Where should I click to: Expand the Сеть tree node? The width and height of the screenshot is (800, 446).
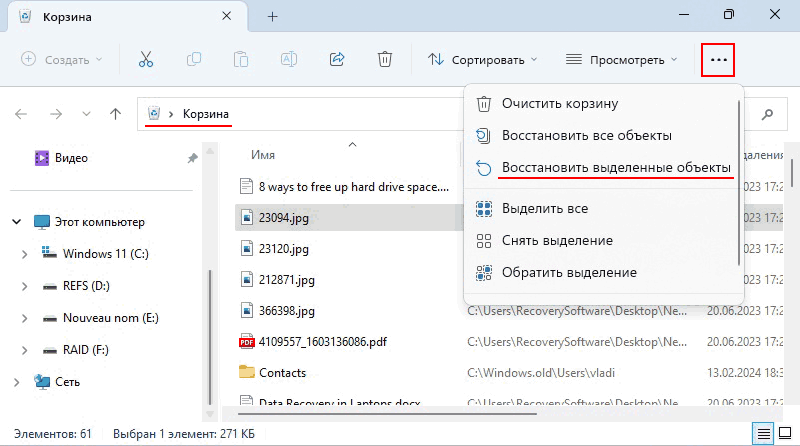[16, 382]
